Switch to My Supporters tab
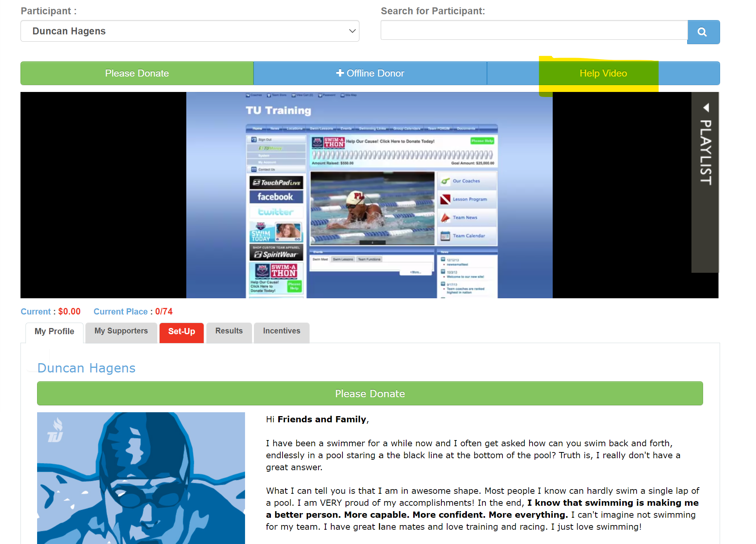Image resolution: width=756 pixels, height=544 pixels. point(121,331)
